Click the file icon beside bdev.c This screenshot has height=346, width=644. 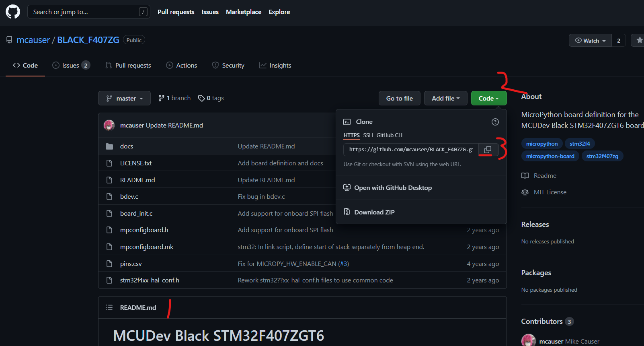point(109,197)
